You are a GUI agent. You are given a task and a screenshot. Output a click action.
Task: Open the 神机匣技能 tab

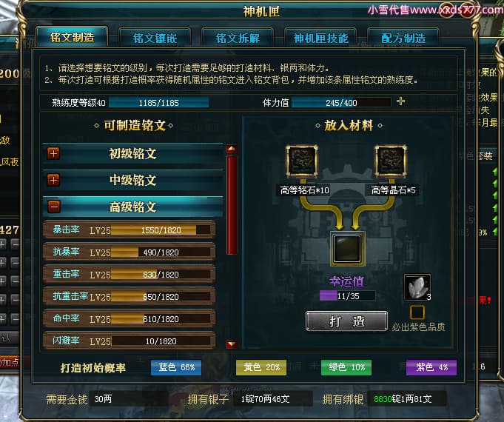point(320,38)
